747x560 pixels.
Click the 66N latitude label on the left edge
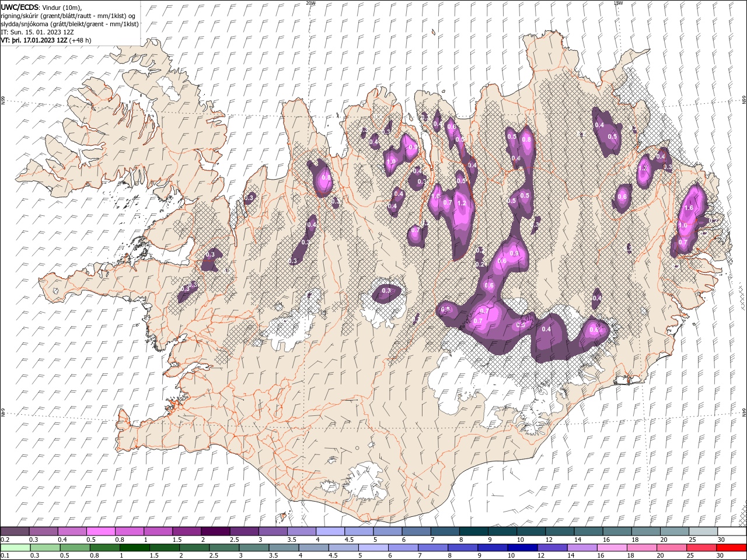coord(3,100)
